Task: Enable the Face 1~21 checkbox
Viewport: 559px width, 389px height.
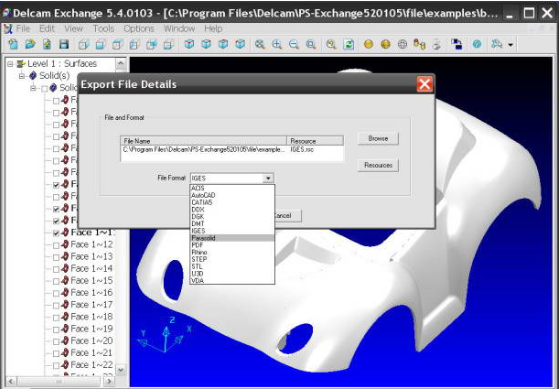Action: (56, 354)
